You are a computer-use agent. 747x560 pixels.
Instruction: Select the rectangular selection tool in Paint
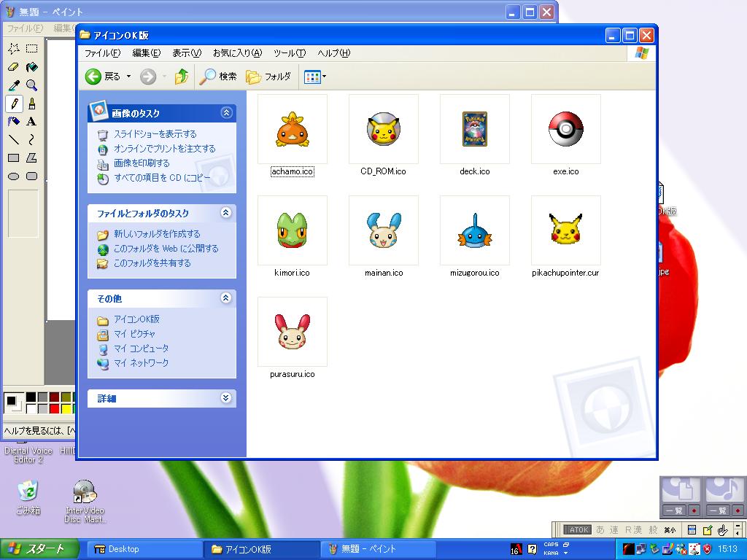point(32,49)
